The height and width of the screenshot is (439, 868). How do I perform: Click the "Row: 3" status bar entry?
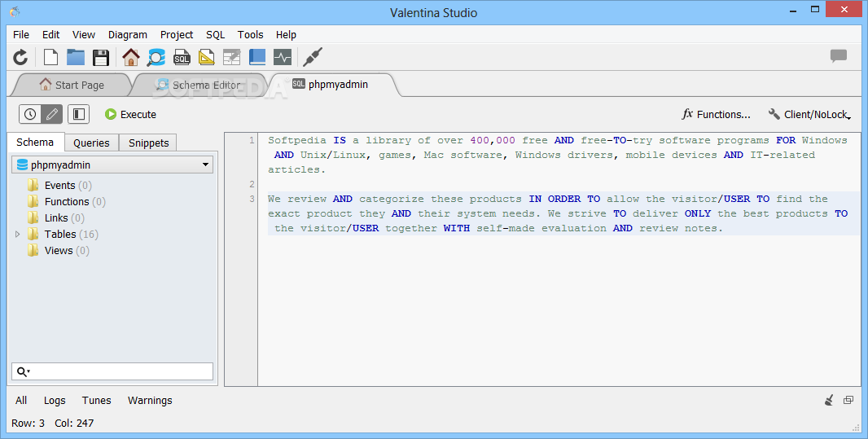[x=28, y=423]
